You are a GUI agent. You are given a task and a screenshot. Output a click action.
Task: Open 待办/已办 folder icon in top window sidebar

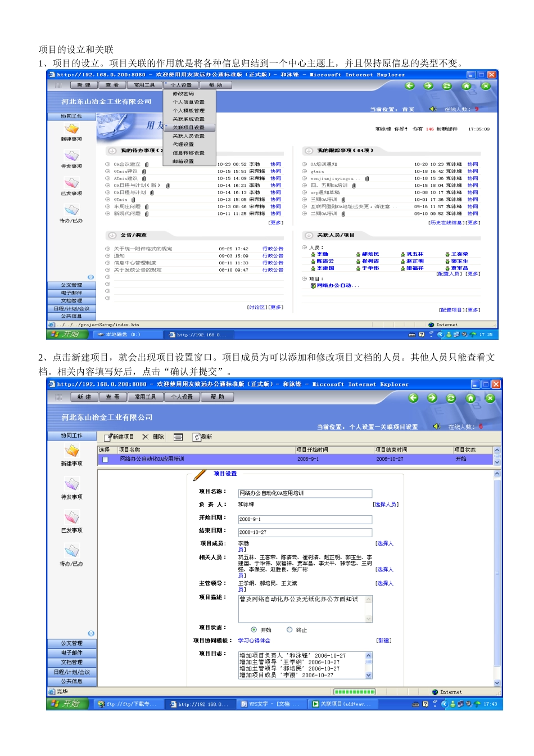click(x=71, y=210)
